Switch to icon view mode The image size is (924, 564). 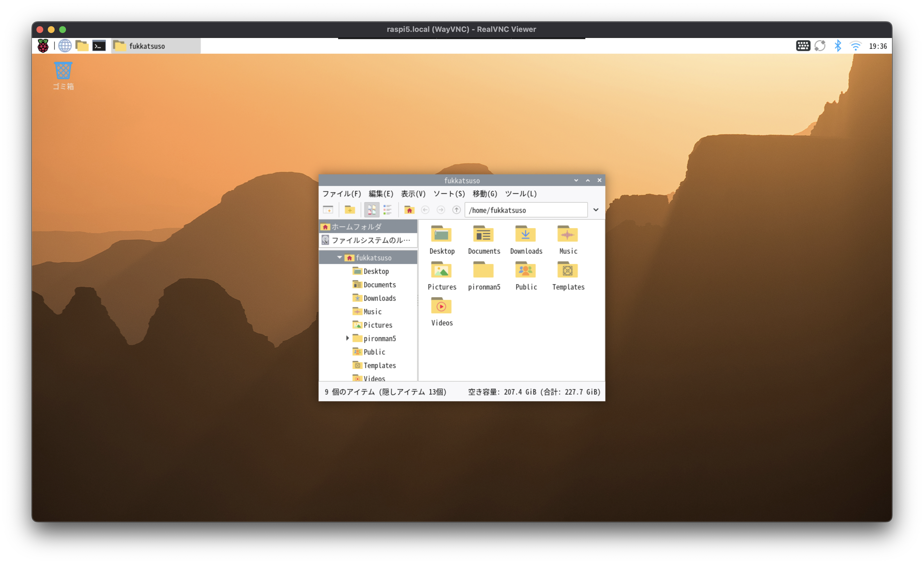[371, 210]
